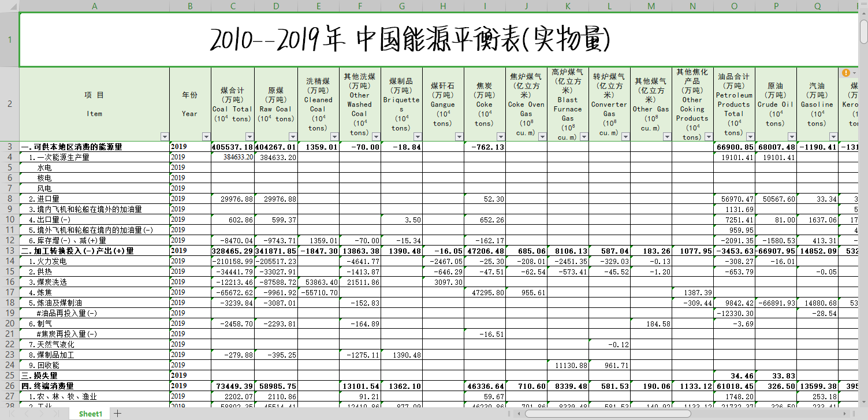Open the 年份 Year filter dropdown
The image size is (868, 420).
[x=206, y=137]
